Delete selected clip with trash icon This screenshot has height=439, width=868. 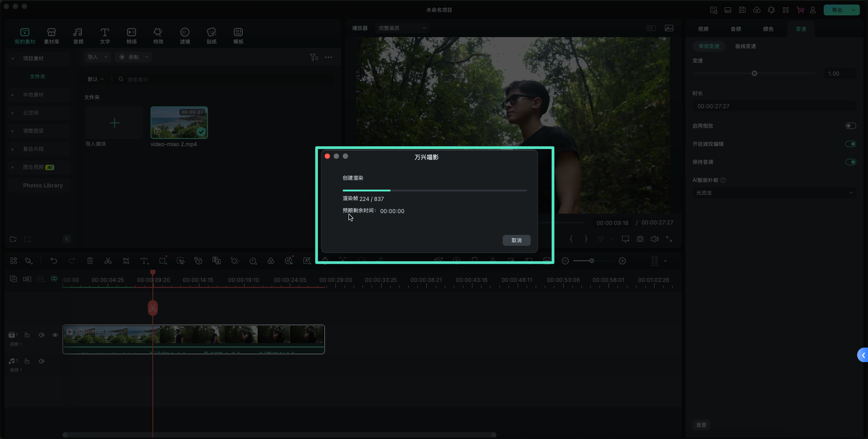(90, 261)
